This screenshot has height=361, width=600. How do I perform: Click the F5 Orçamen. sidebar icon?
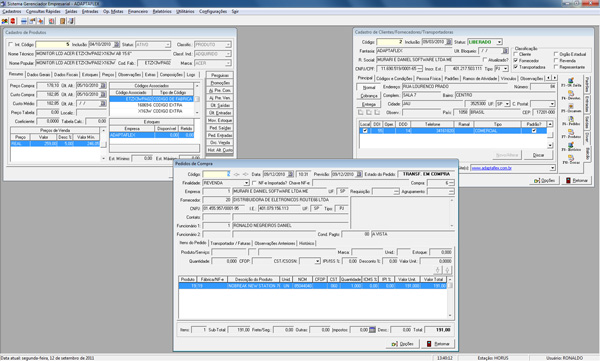pos(571,106)
